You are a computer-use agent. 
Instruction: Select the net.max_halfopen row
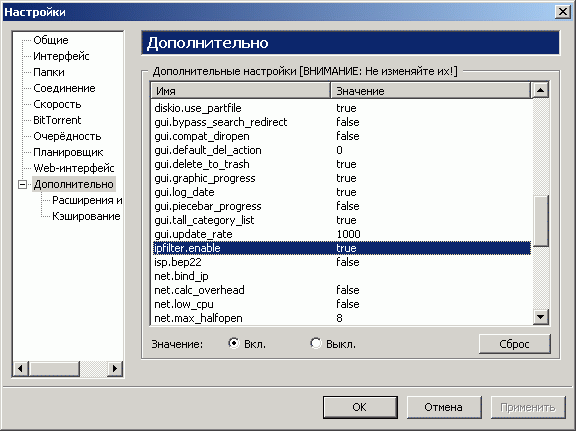(341, 318)
